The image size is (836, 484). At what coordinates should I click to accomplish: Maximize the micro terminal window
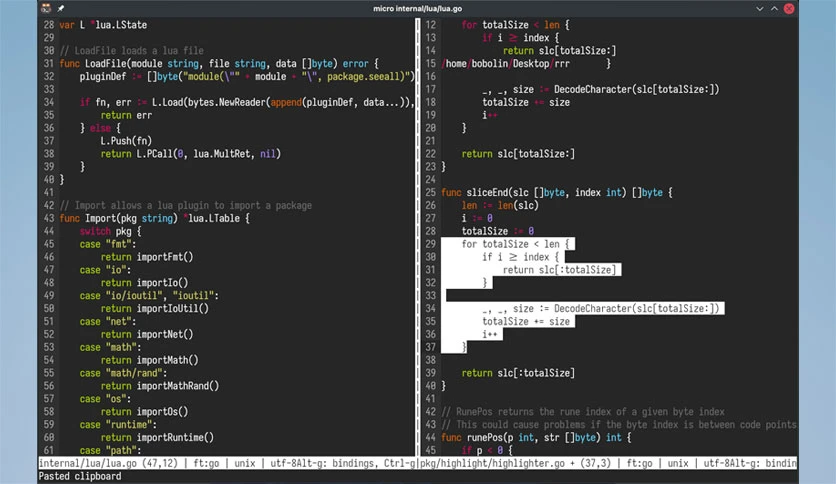pyautogui.click(x=774, y=9)
